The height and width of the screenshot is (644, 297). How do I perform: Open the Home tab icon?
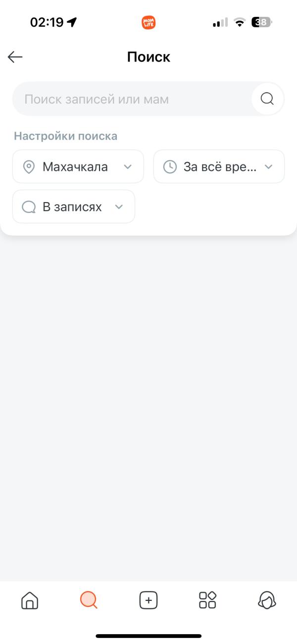click(30, 600)
